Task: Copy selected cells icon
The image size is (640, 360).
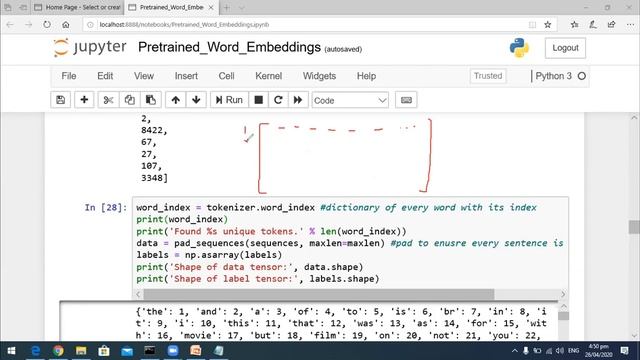Action: click(129, 100)
